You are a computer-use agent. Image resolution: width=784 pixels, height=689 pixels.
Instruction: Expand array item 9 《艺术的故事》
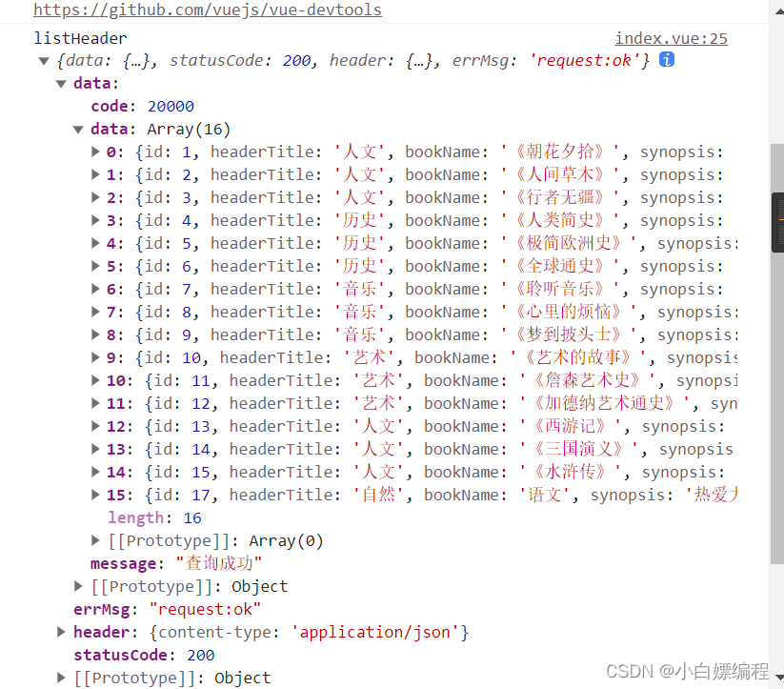[95, 357]
